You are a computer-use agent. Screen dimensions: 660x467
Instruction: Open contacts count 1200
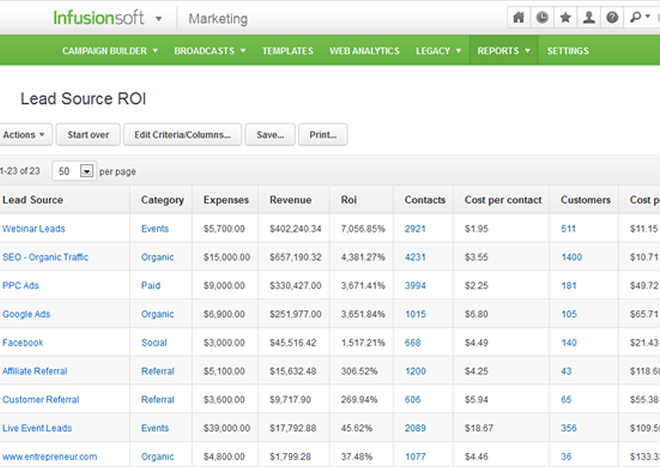415,371
